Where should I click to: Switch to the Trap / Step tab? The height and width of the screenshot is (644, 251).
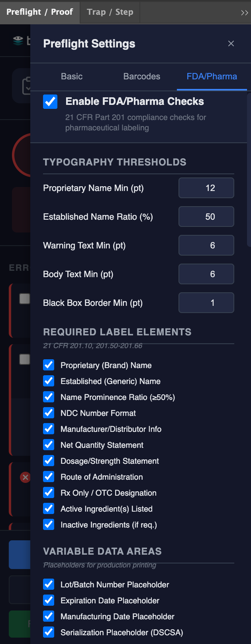pyautogui.click(x=110, y=12)
